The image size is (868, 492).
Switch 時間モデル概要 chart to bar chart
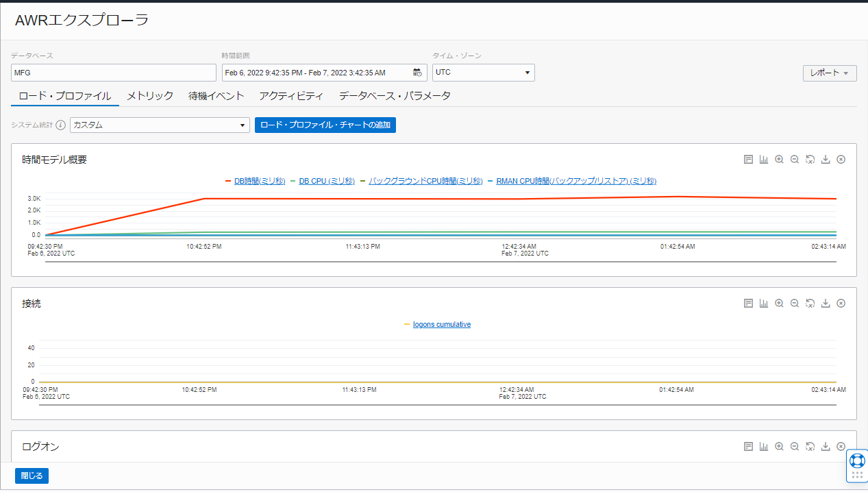pos(764,160)
